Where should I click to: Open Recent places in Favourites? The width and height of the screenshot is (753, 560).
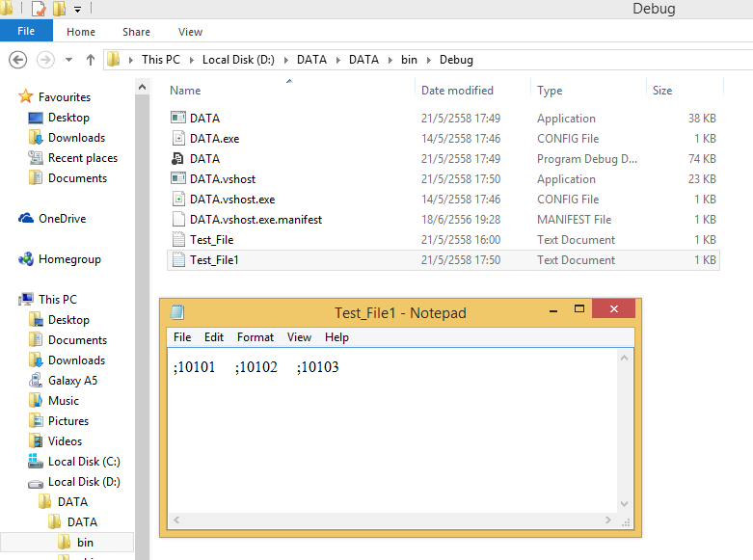[83, 158]
